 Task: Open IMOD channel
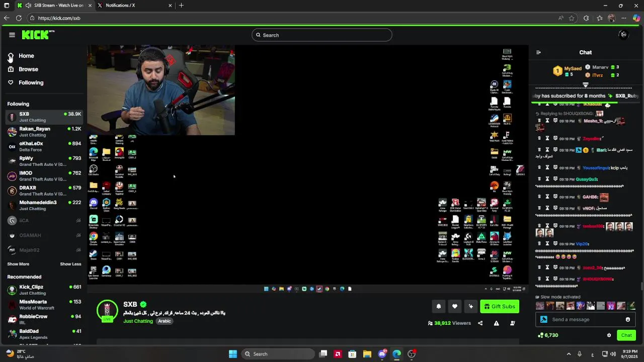(44, 176)
